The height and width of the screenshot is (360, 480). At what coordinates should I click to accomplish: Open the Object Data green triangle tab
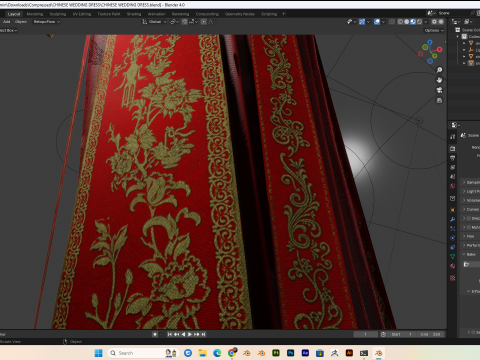point(452,256)
